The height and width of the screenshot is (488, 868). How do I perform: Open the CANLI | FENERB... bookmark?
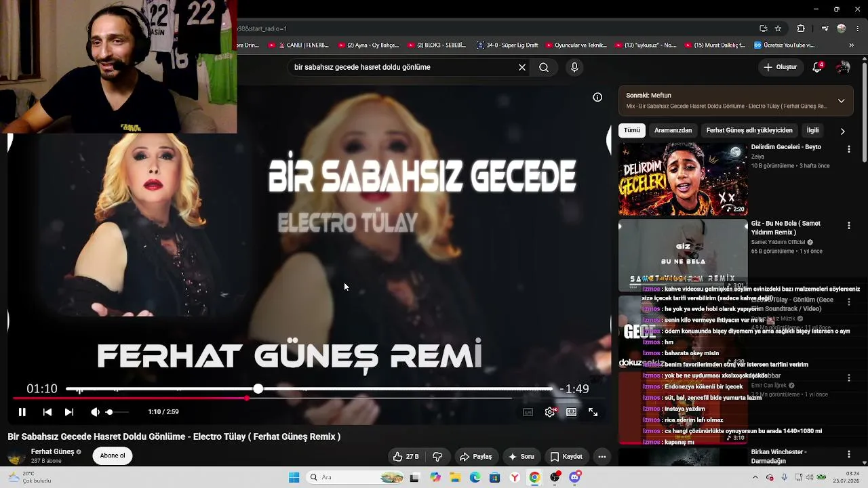(x=298, y=45)
